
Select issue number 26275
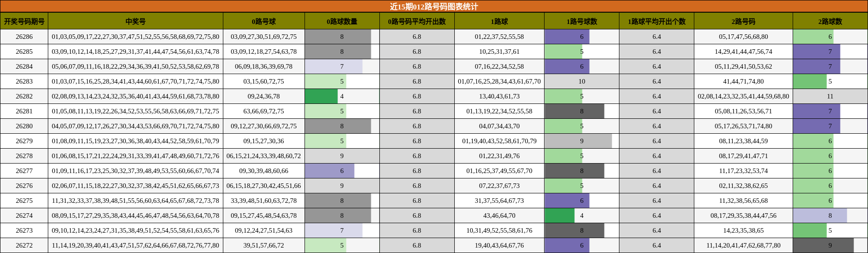tap(24, 201)
